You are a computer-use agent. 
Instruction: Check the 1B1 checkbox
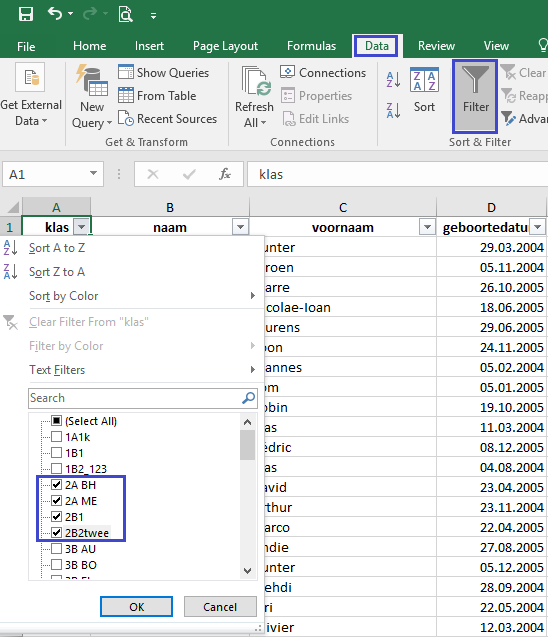(x=56, y=453)
